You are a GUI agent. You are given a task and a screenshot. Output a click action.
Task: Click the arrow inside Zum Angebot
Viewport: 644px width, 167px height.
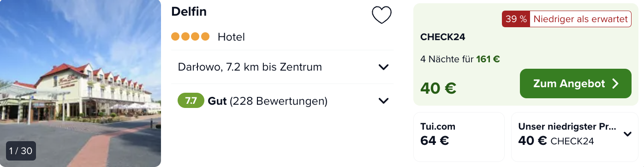tap(615, 83)
